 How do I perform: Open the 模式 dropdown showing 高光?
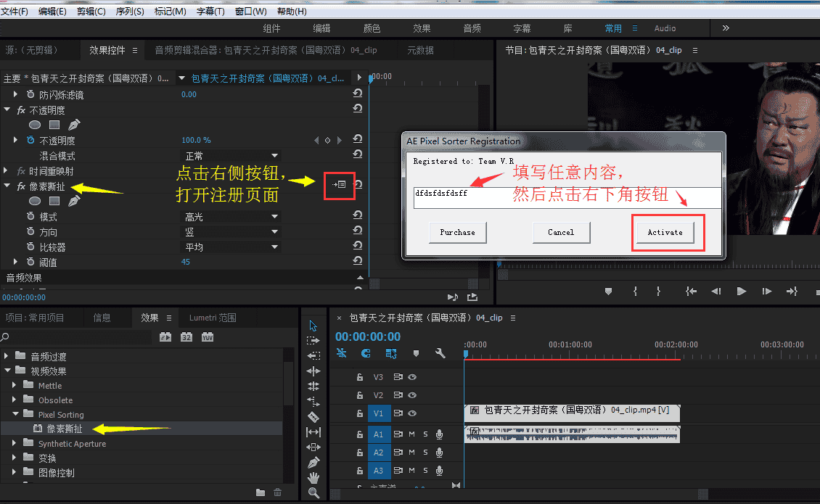231,217
